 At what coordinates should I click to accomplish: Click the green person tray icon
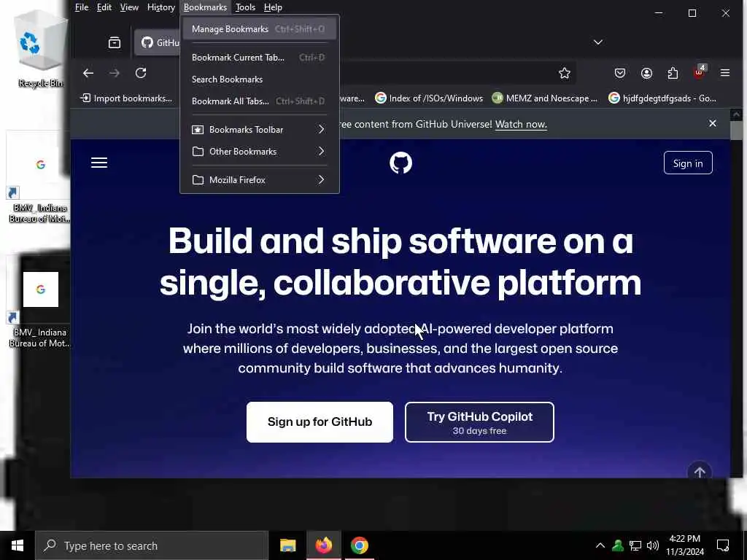618,545
